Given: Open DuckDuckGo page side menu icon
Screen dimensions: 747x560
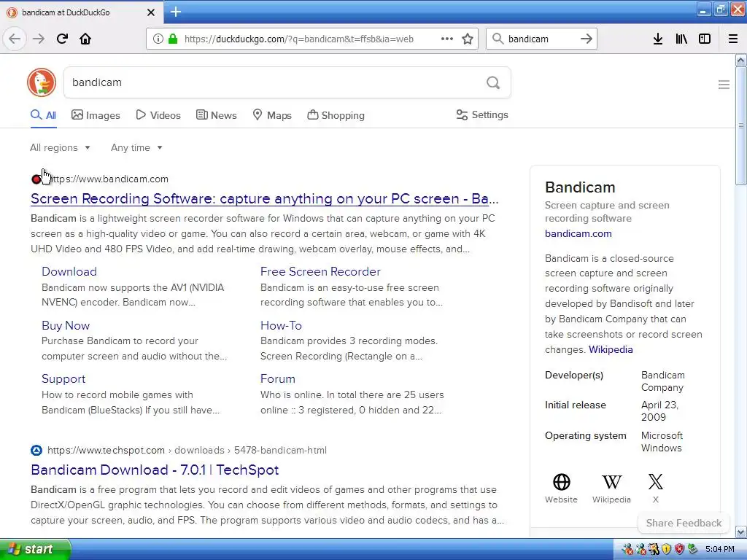Looking at the screenshot, I should point(724,85).
